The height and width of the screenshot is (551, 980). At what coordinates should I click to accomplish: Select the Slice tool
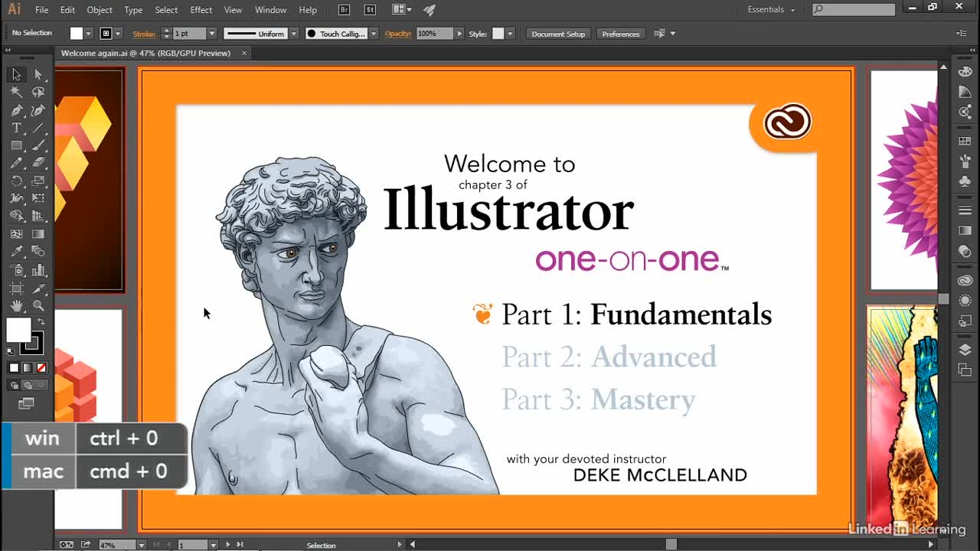pyautogui.click(x=38, y=289)
